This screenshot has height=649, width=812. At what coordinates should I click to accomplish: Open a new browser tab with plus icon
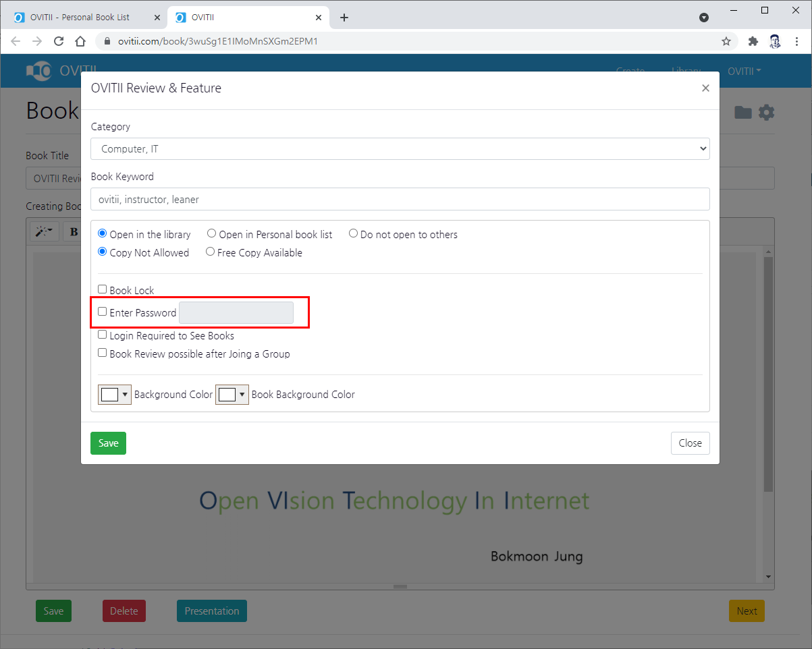point(344,18)
